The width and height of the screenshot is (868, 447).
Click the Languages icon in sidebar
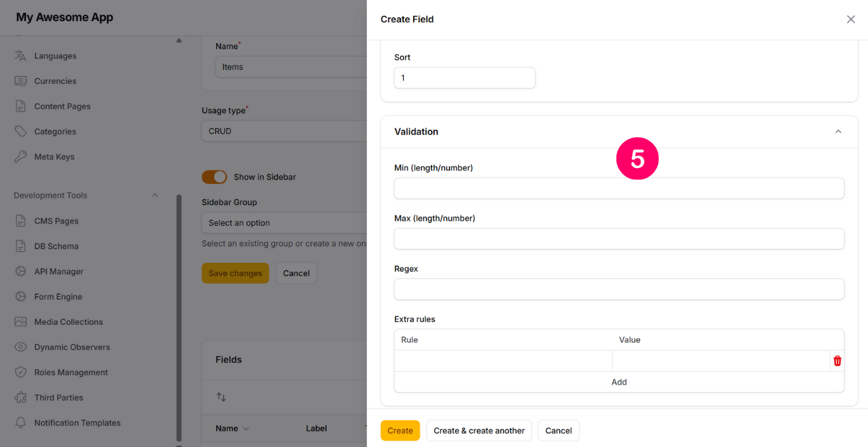point(21,56)
